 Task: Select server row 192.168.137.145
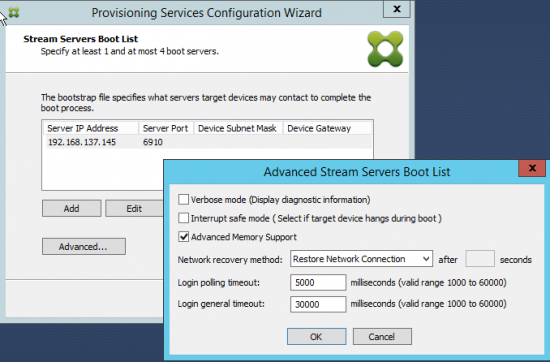(x=208, y=142)
